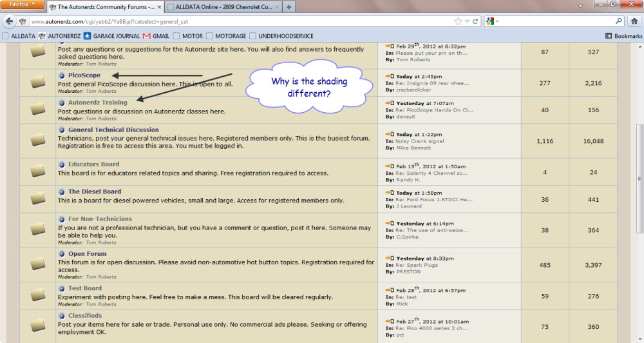The width and height of the screenshot is (644, 343).
Task: Go to home page with house icon
Action: coord(634,21)
